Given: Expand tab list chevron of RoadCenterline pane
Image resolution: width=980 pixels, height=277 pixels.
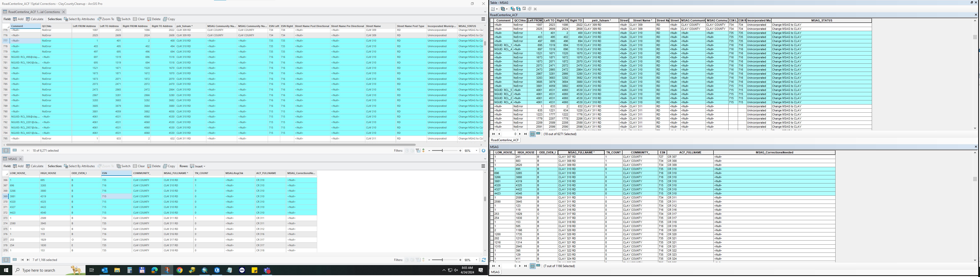Looking at the screenshot, I should pyautogui.click(x=485, y=12).
